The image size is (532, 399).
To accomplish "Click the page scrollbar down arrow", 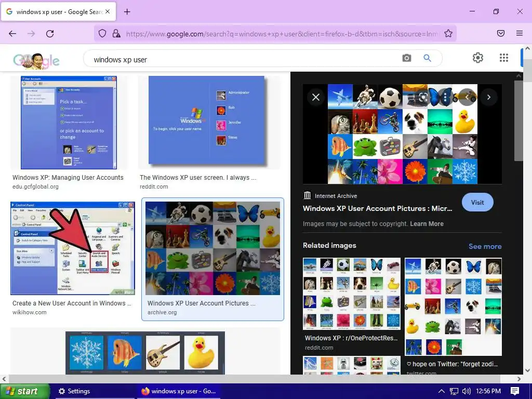I will [528, 371].
